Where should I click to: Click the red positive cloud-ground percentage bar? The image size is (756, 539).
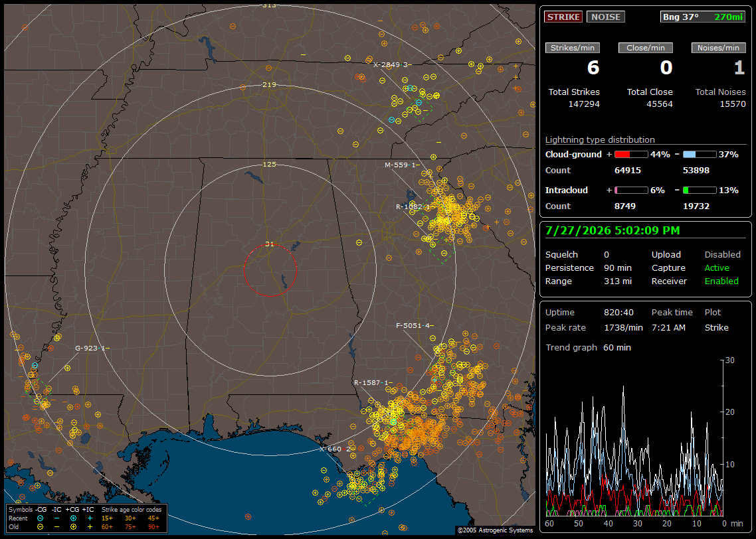(x=631, y=155)
